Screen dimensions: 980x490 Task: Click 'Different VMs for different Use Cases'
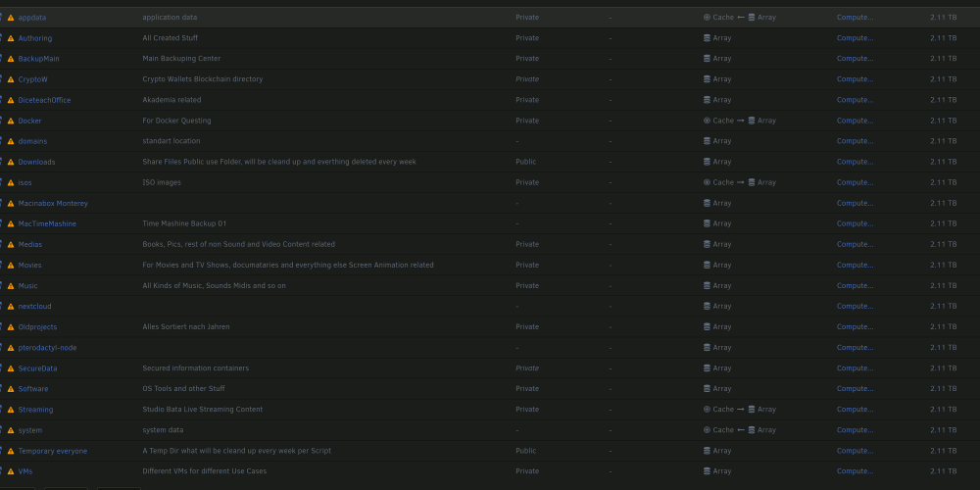pos(205,471)
